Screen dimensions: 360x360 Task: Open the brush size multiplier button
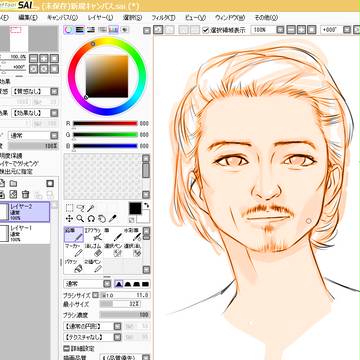point(95,295)
